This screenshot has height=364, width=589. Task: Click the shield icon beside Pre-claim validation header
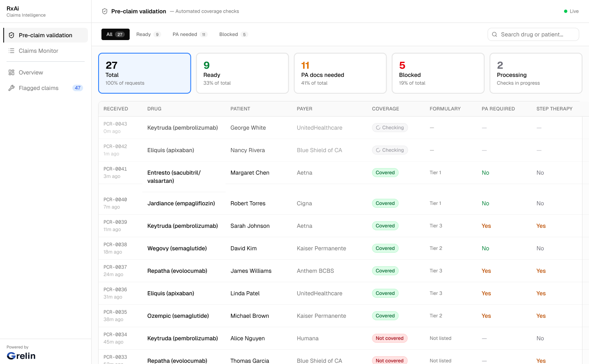point(105,11)
